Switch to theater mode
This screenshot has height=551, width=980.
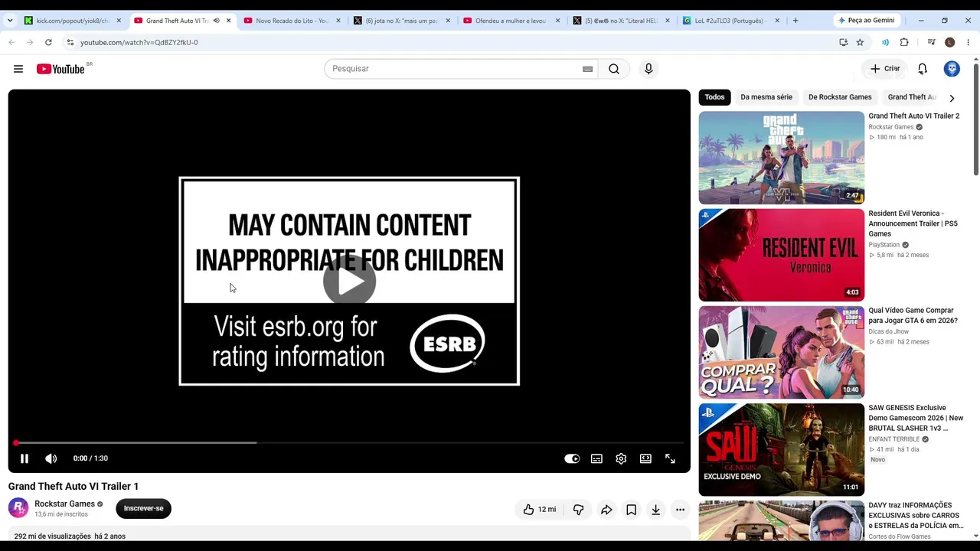click(645, 458)
